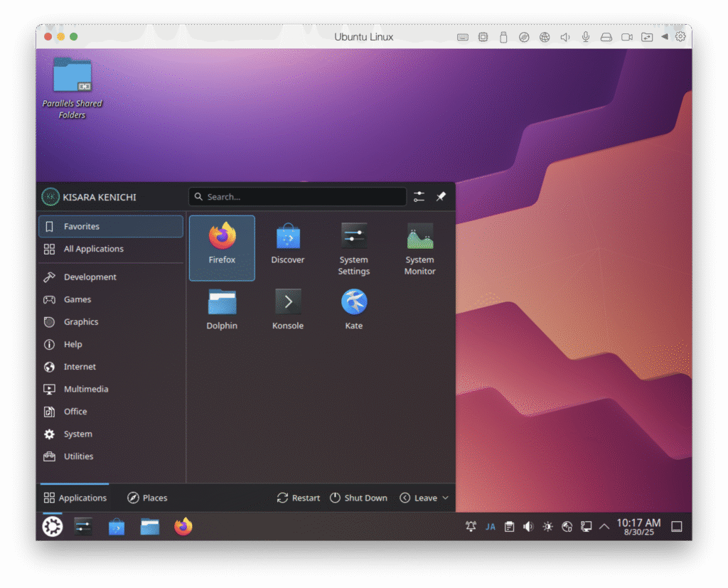
Task: Open Parallels settings gear icon
Action: [x=680, y=37]
